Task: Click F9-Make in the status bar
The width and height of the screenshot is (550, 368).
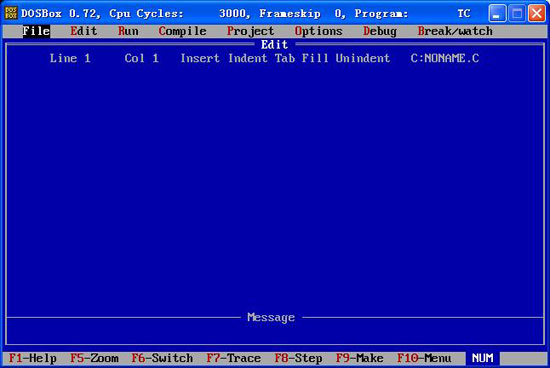Action: pyautogui.click(x=360, y=358)
